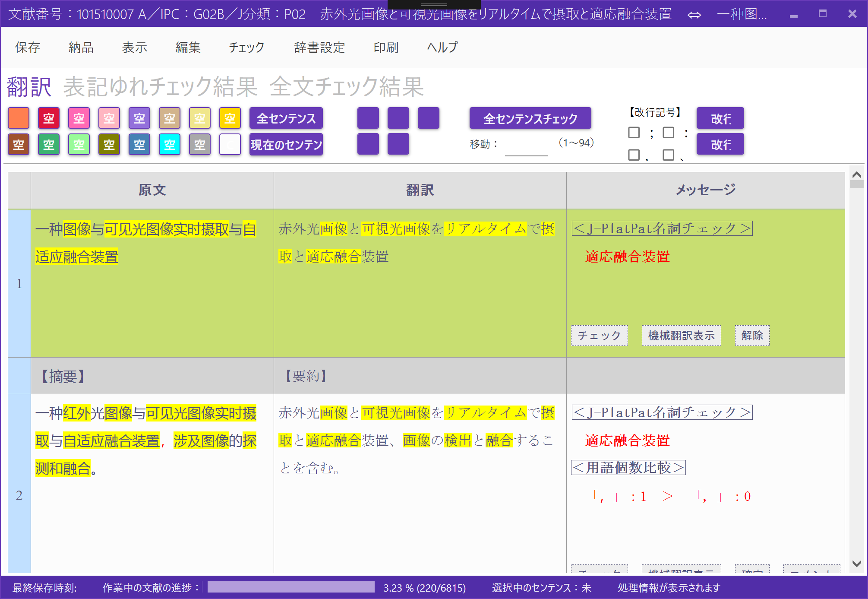Screen dimensions: 868x599
Task: Click <用語個数比較> message label
Action: (x=628, y=468)
